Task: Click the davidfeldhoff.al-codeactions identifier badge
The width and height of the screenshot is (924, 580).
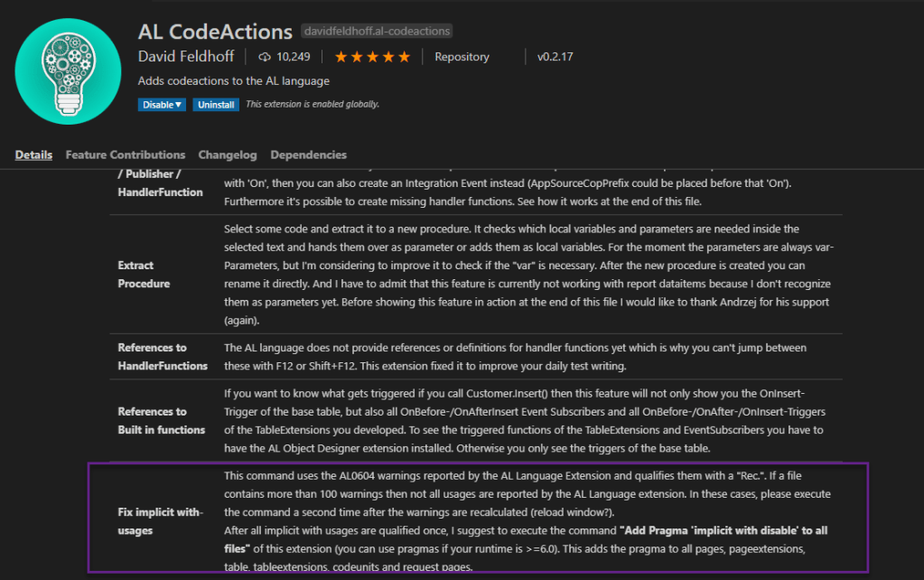Action: pos(376,32)
